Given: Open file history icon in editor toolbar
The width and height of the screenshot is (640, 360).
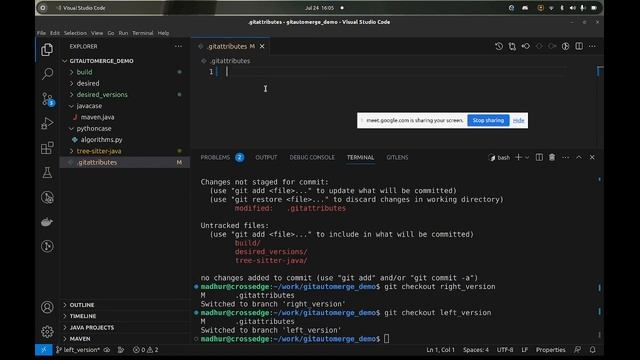Looking at the screenshot, I should click(499, 46).
